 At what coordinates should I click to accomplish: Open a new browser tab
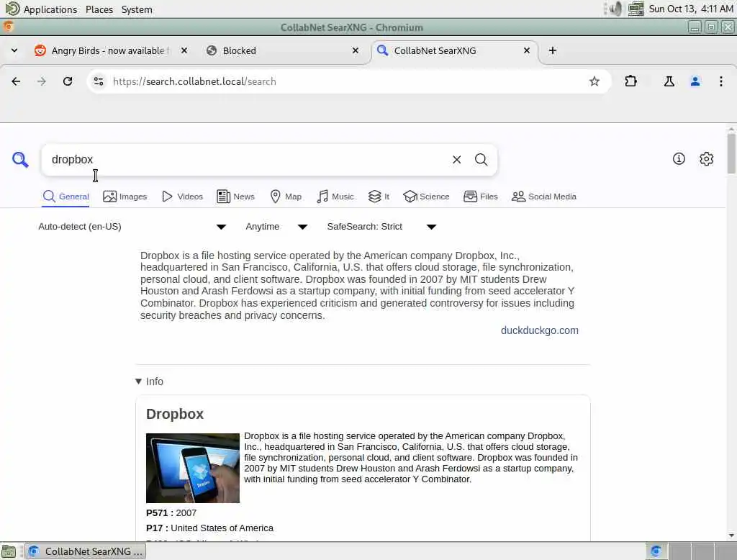pyautogui.click(x=553, y=50)
